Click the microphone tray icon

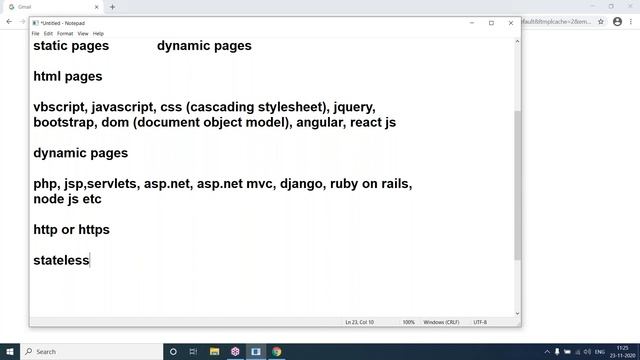click(x=557, y=352)
